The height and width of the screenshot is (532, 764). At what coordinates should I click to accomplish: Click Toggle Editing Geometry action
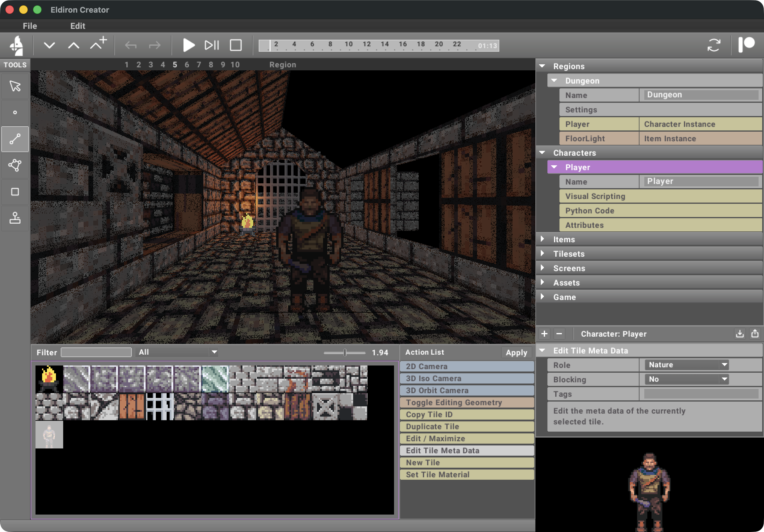click(466, 402)
